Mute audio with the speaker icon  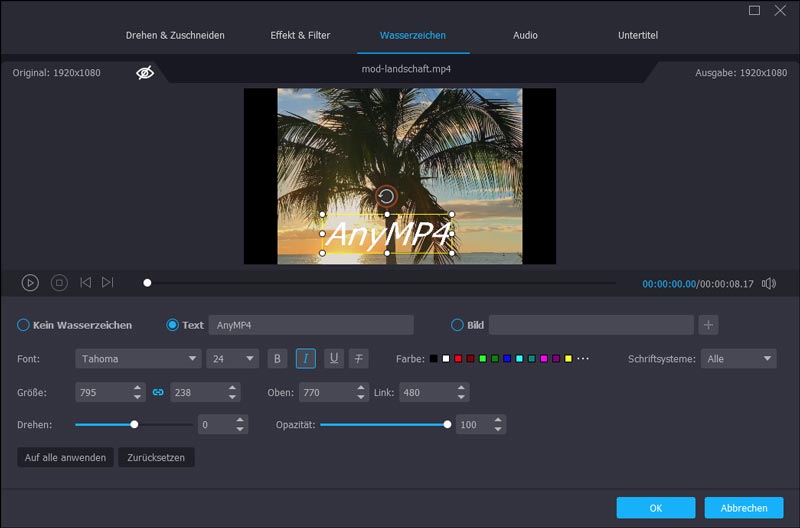click(768, 283)
